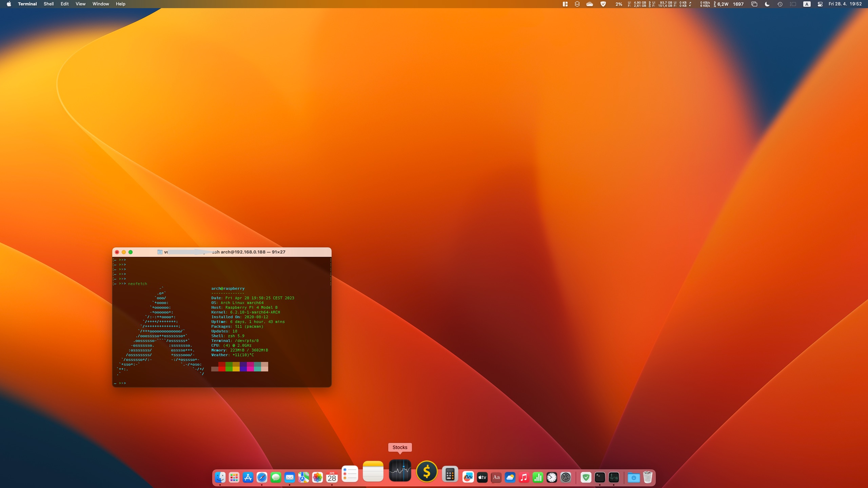Open Launchpad from the Dock
868x488 pixels.
234,477
